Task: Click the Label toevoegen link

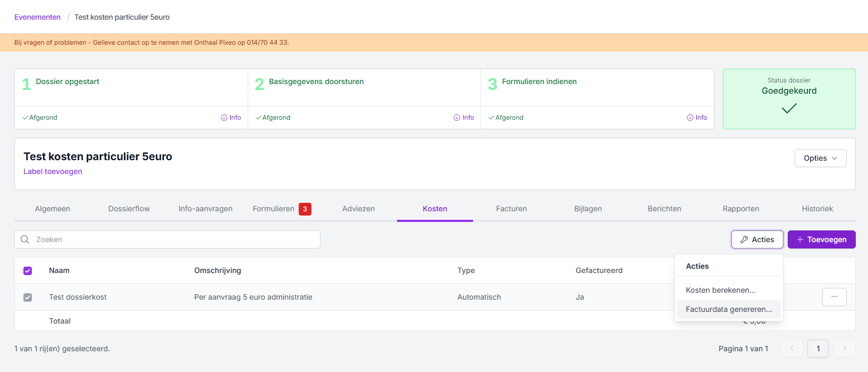Action: 53,171
